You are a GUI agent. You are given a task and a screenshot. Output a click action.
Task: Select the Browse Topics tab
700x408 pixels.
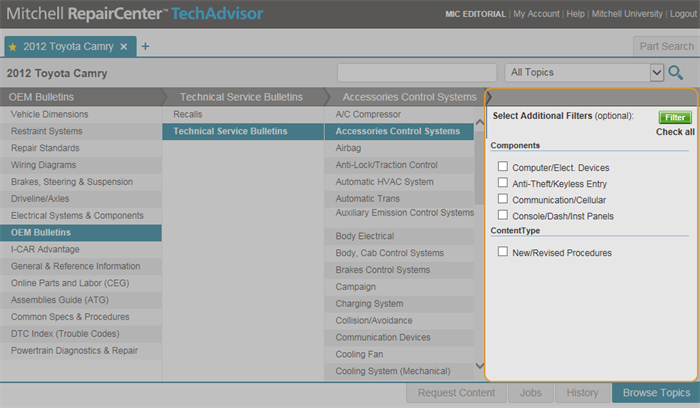pyautogui.click(x=656, y=393)
